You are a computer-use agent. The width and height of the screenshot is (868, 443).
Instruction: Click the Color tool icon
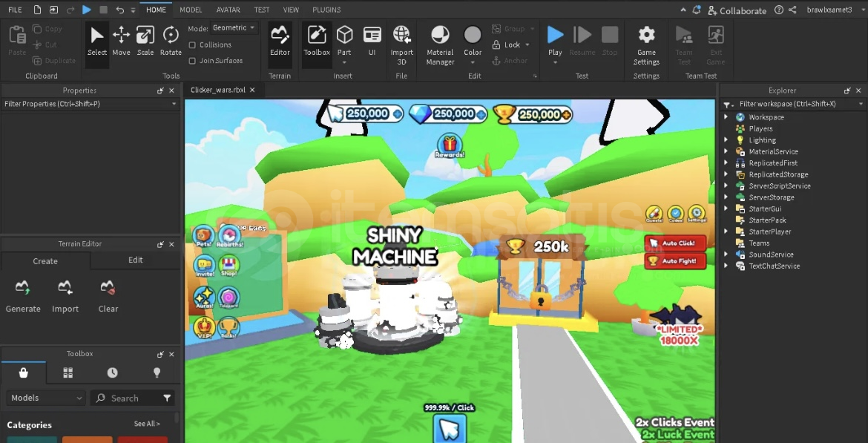473,36
